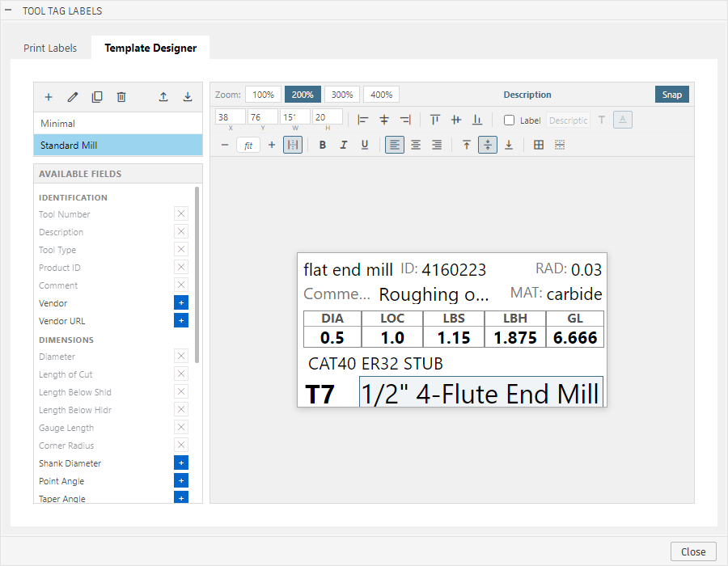The width and height of the screenshot is (728, 566).
Task: Add the Vendor field to template
Action: coord(181,303)
